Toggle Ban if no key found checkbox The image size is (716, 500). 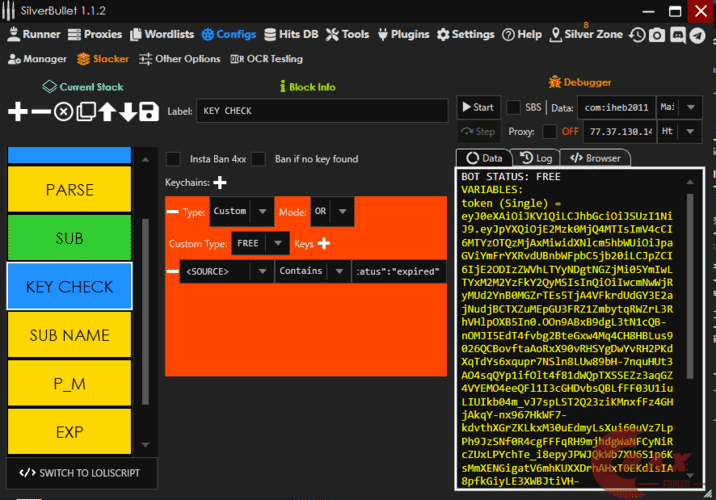258,159
